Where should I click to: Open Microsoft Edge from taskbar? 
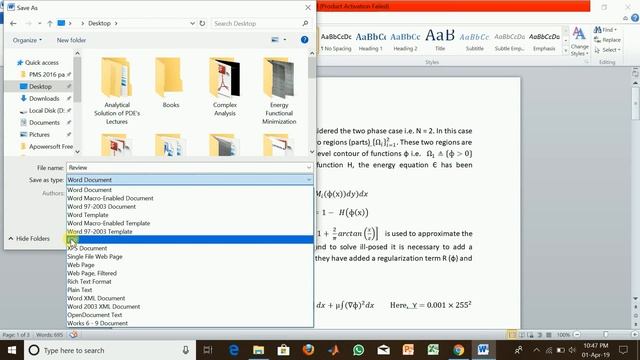tap(233, 350)
